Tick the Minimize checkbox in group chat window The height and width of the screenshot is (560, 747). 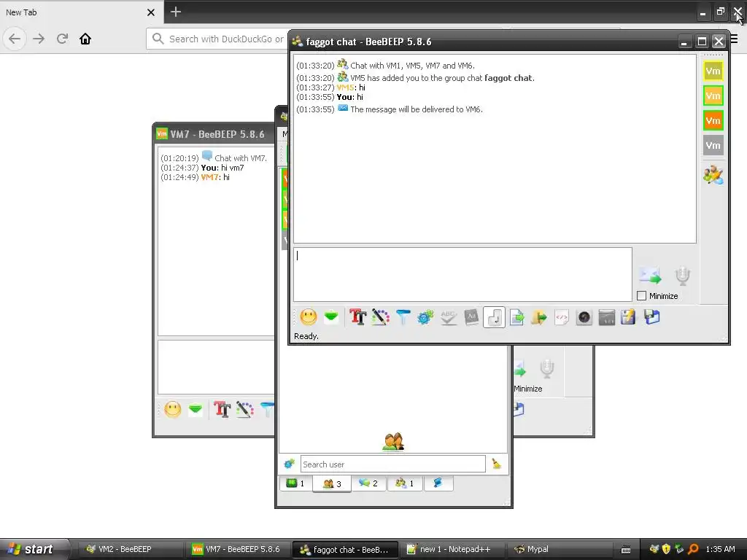642,296
